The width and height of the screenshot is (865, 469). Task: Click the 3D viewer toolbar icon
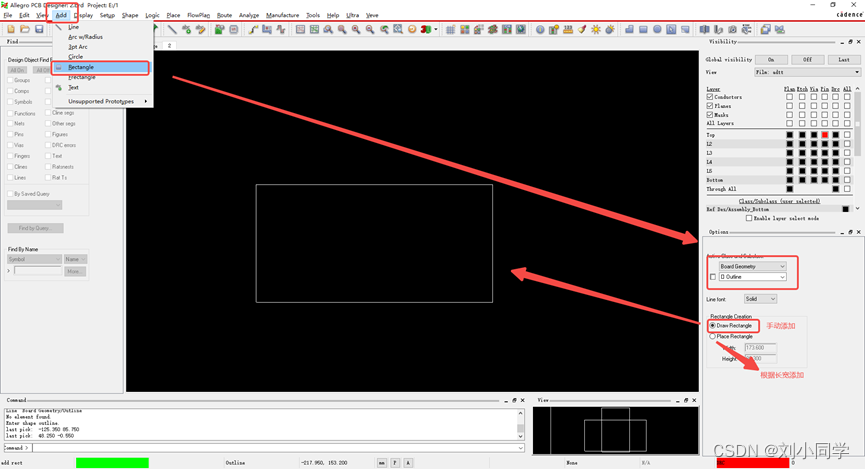click(425, 29)
